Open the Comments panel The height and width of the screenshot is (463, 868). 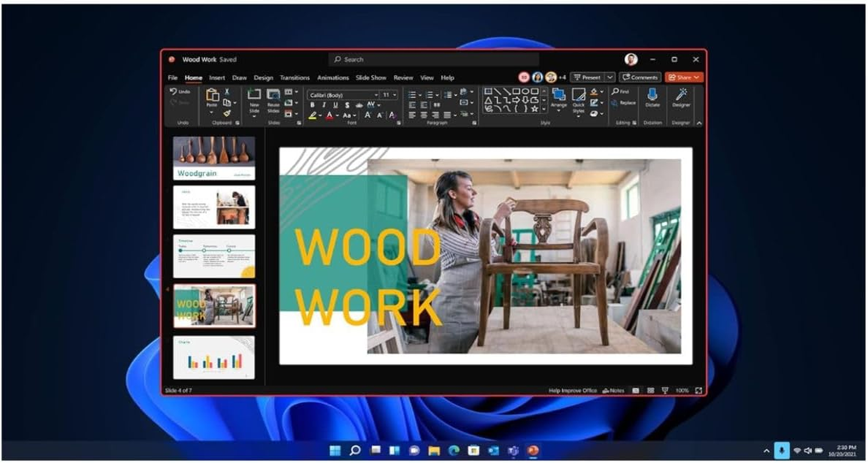point(640,76)
